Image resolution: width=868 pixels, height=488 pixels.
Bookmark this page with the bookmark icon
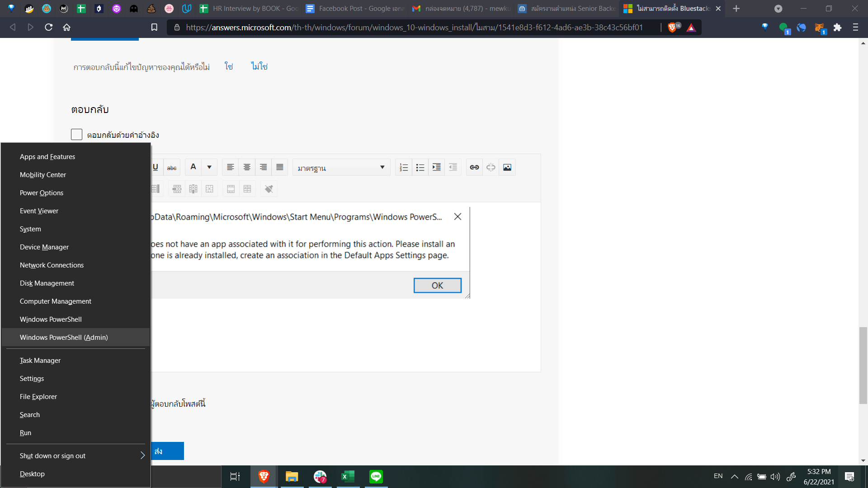154,28
